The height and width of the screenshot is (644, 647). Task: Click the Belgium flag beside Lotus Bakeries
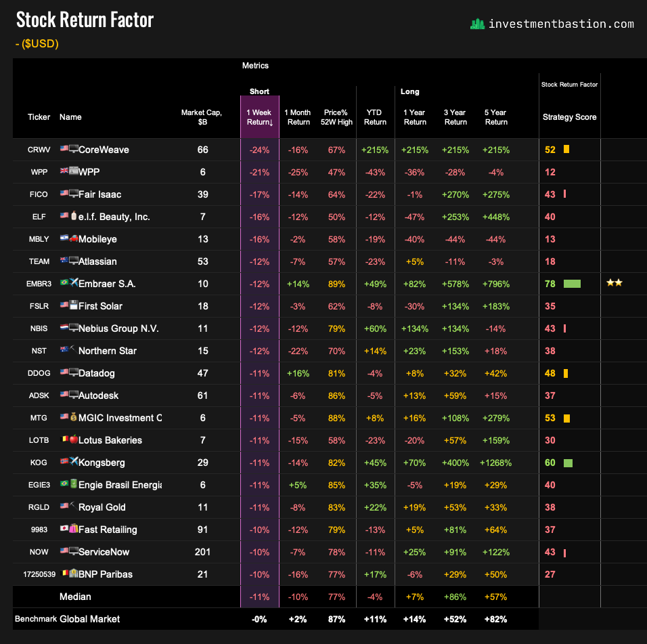tap(64, 438)
